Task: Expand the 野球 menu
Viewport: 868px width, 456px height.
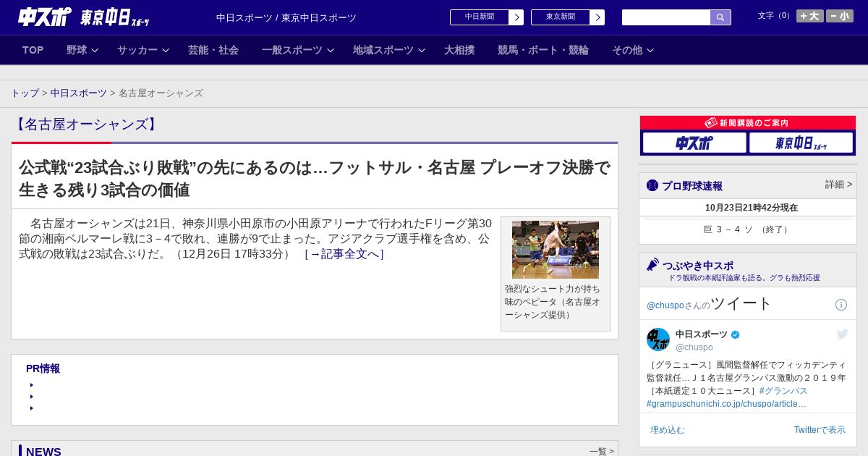Action: pos(82,50)
